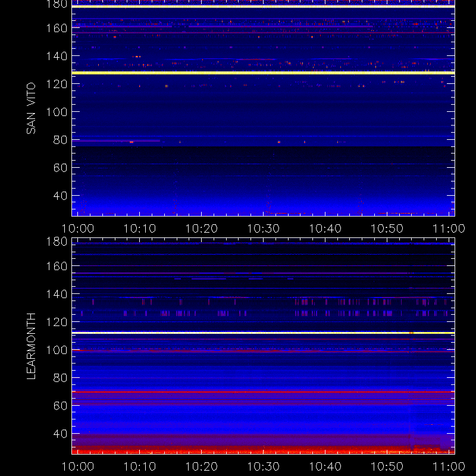
Task: Select the 80 tick label on Learmonth plot
Action: point(60,378)
